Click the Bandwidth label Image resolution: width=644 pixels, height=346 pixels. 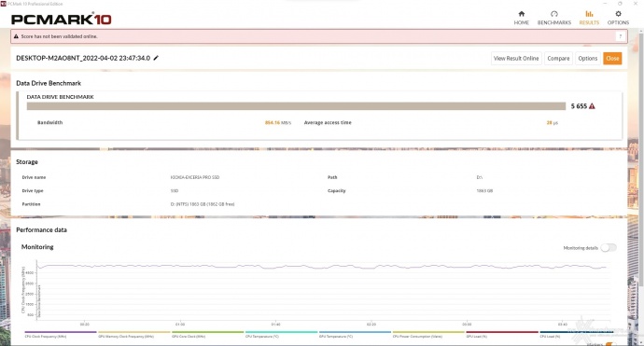tap(49, 122)
